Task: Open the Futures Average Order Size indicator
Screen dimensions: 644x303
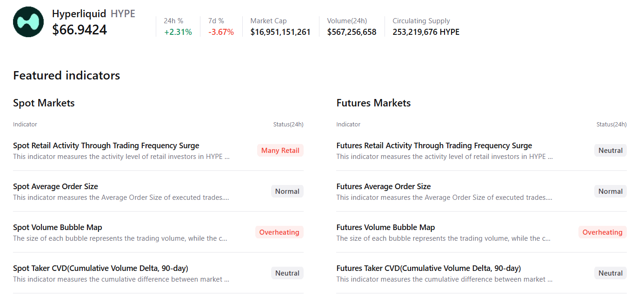Action: (x=383, y=186)
